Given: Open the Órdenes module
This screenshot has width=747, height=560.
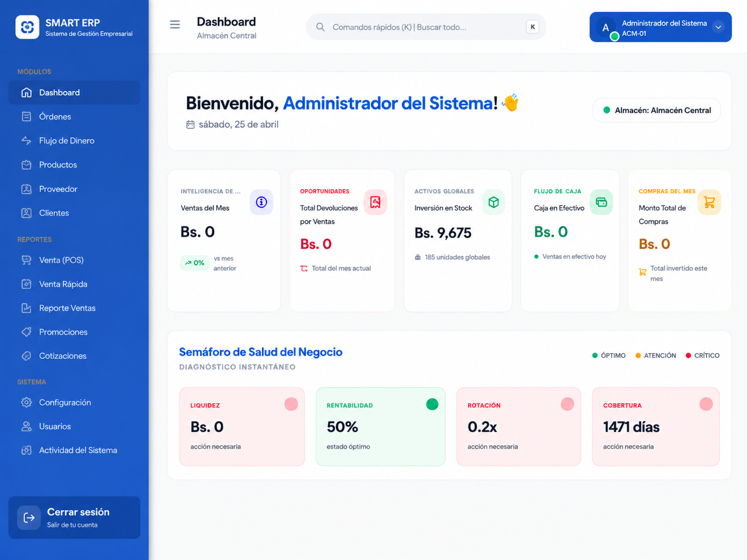Looking at the screenshot, I should pyautogui.click(x=74, y=117).
